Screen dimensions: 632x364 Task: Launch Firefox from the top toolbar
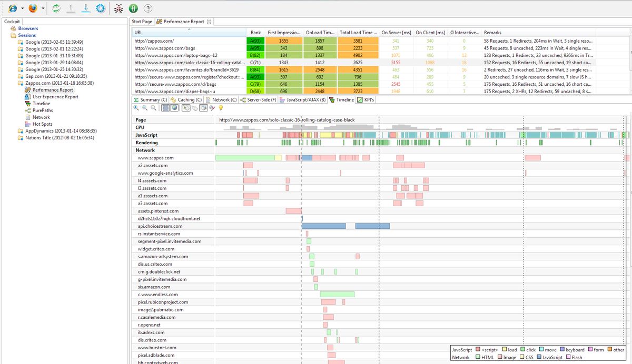click(33, 8)
